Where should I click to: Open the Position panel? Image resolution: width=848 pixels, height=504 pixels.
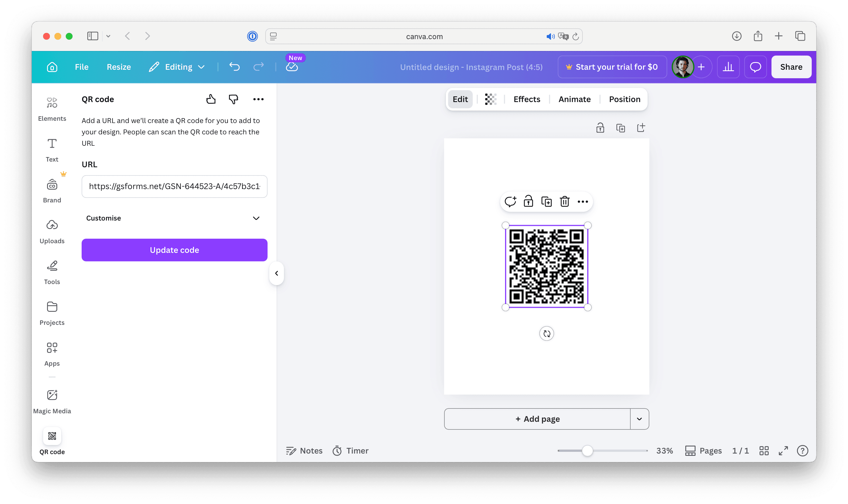(x=624, y=99)
